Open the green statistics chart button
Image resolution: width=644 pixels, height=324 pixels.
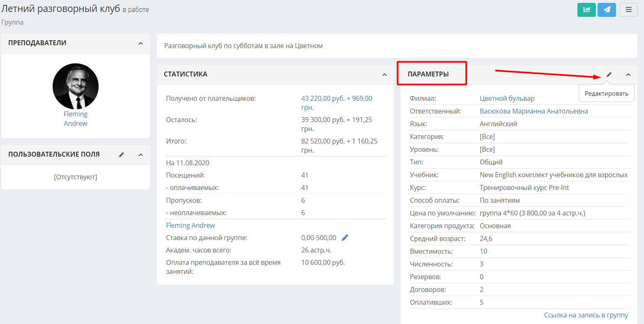coord(586,10)
